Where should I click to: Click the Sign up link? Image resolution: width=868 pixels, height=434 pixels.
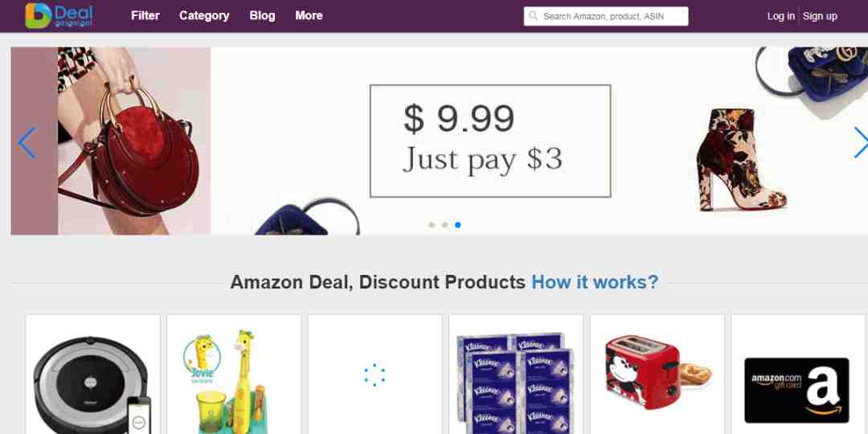(x=820, y=16)
